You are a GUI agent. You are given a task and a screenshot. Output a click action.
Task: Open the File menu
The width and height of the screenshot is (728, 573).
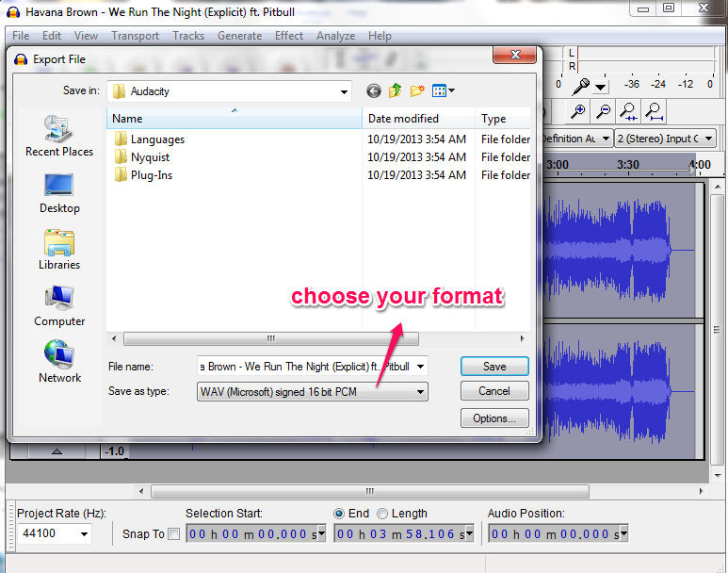21,36
